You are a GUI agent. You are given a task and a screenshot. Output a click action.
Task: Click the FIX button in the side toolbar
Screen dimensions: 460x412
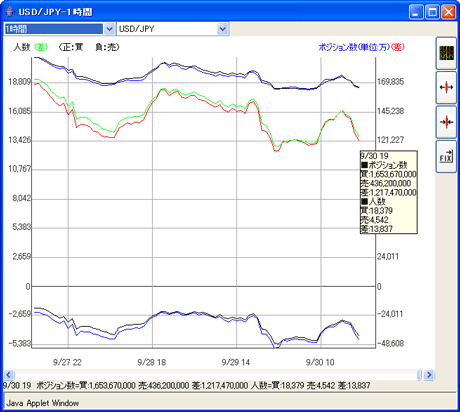(446, 156)
